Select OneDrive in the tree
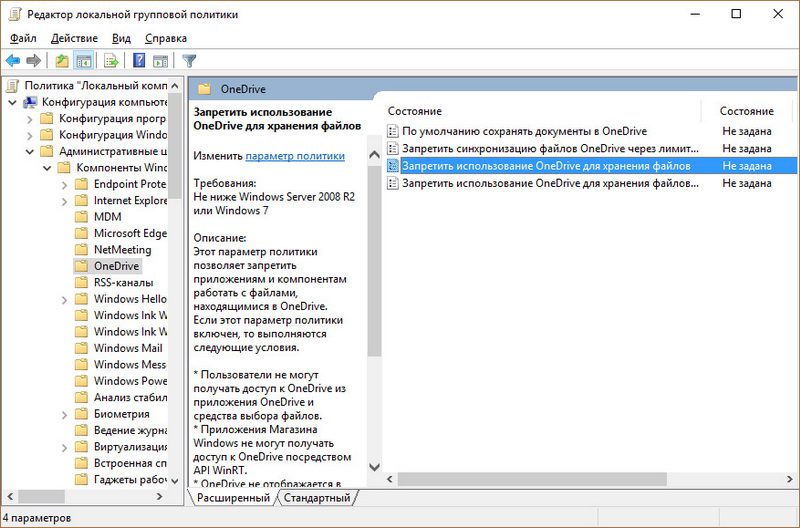This screenshot has width=800, height=528. pyautogui.click(x=116, y=266)
